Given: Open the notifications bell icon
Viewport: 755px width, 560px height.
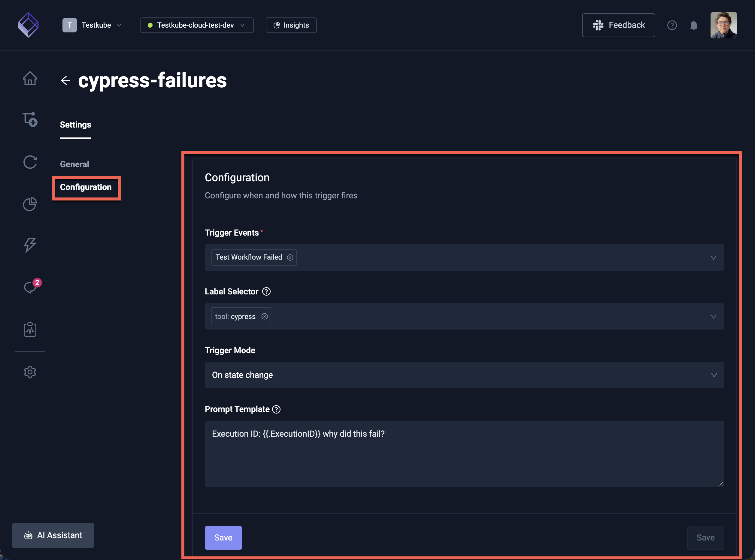Looking at the screenshot, I should [x=694, y=25].
